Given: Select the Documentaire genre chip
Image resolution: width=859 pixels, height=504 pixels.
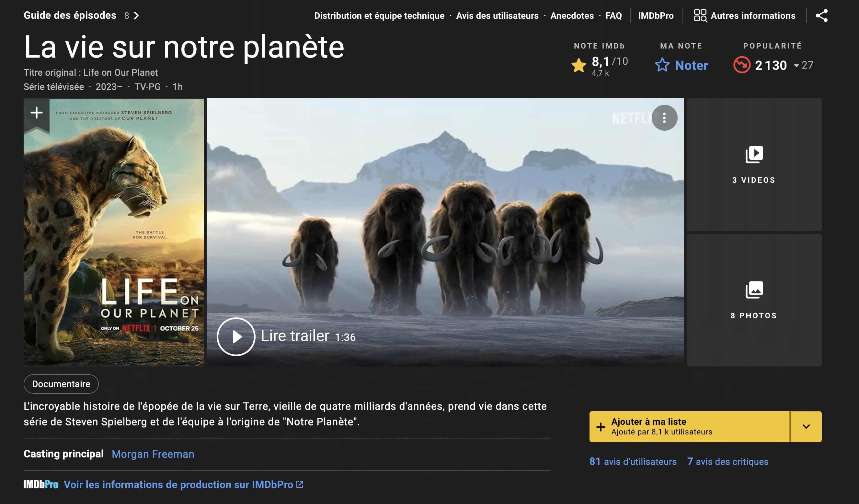Looking at the screenshot, I should pyautogui.click(x=61, y=384).
